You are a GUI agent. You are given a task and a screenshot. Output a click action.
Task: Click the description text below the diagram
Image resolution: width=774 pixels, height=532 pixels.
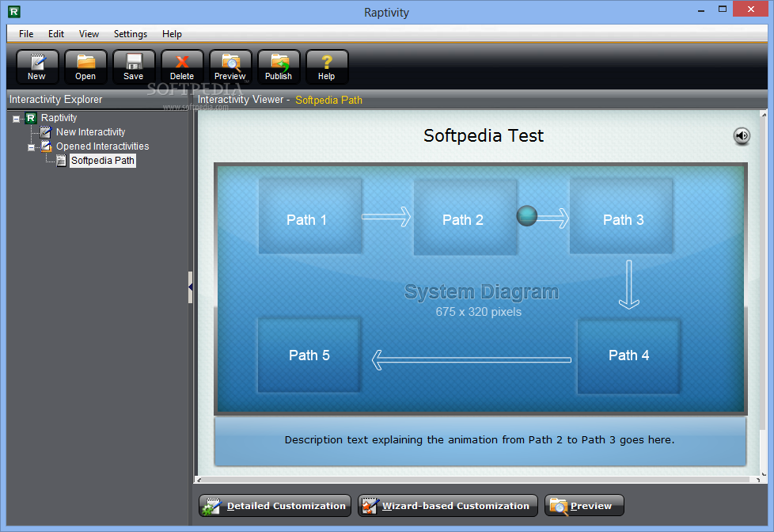pos(480,439)
